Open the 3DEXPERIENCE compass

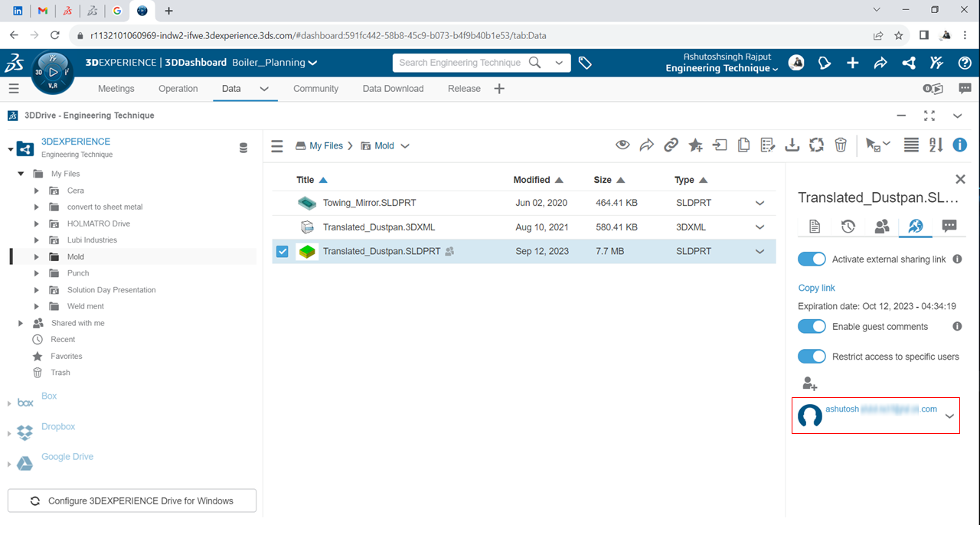click(52, 73)
